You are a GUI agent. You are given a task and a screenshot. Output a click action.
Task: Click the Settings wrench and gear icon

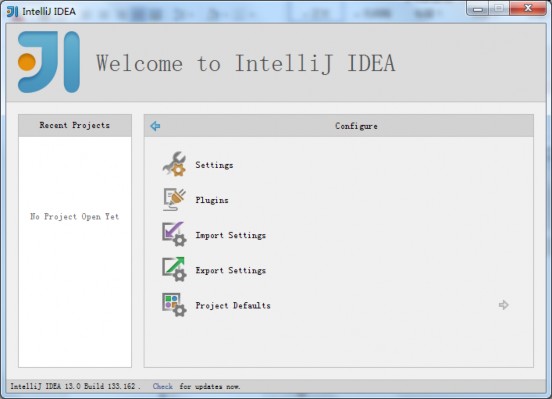(x=174, y=164)
